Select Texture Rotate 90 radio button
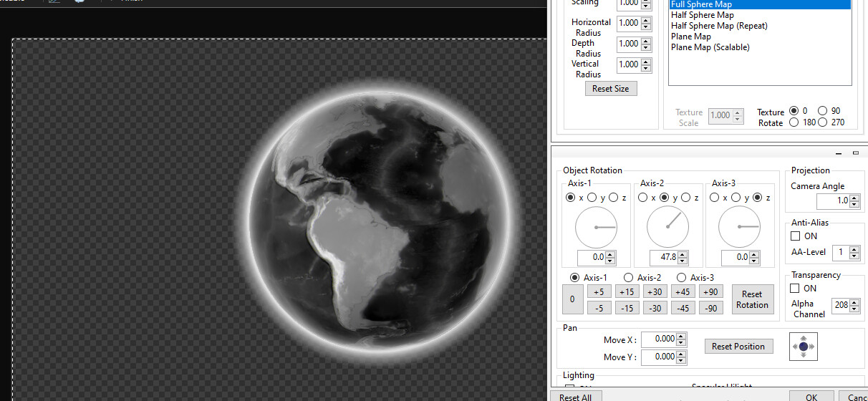The height and width of the screenshot is (401, 868). click(x=823, y=111)
